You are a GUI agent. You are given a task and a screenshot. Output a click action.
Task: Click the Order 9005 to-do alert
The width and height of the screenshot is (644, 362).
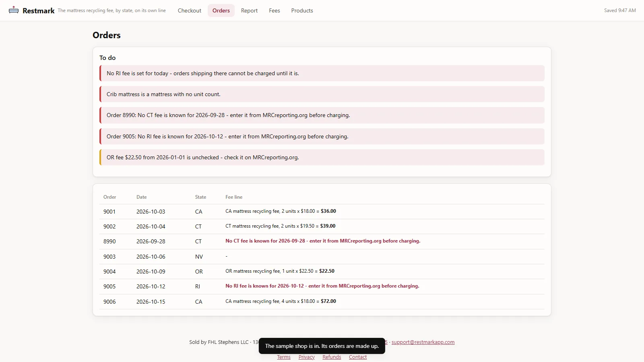322,136
